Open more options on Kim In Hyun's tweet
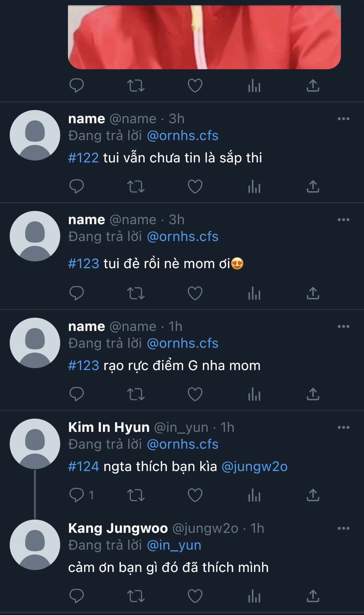Screen dimensions: 364x615 (343, 427)
